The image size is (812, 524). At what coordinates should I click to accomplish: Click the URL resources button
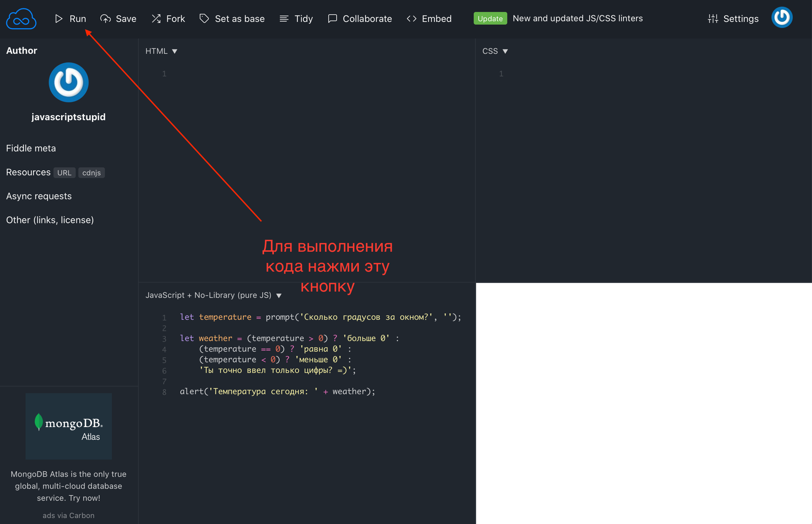pos(64,172)
